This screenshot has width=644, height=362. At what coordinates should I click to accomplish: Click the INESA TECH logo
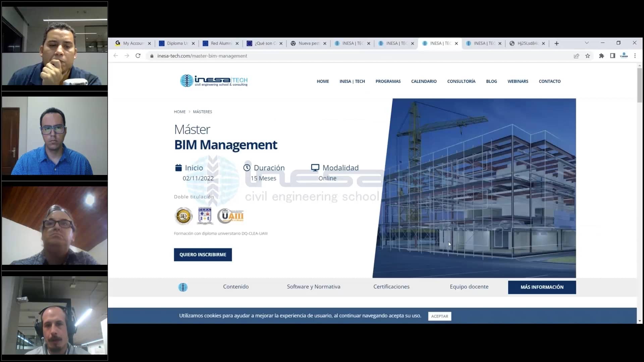coord(214,80)
